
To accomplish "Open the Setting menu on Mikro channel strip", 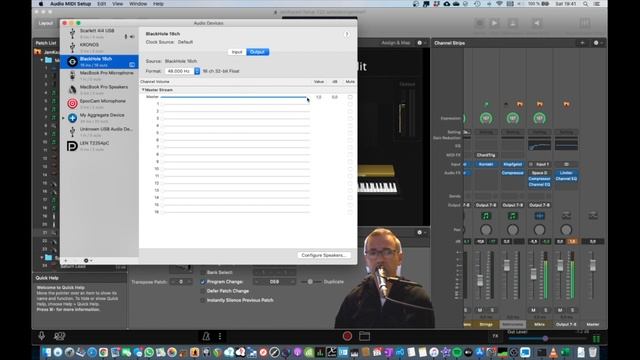I will click(x=540, y=132).
